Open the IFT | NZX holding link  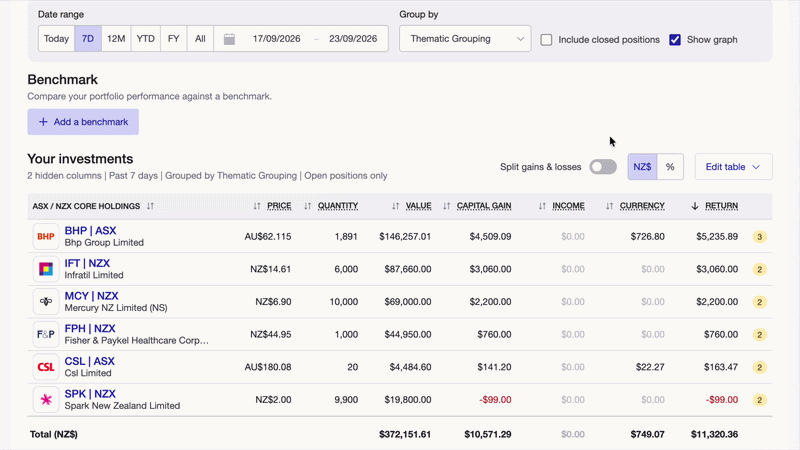(x=87, y=263)
